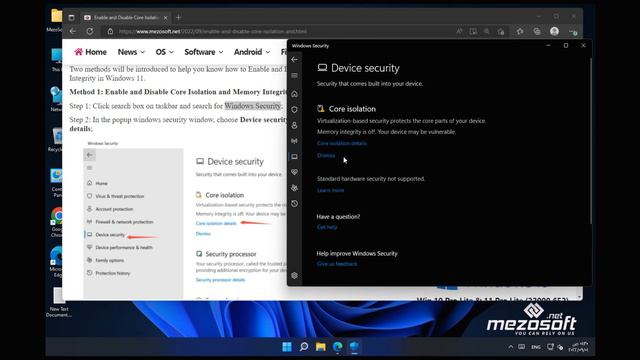
Task: Open Firewall & network protection icon
Action: (x=294, y=141)
